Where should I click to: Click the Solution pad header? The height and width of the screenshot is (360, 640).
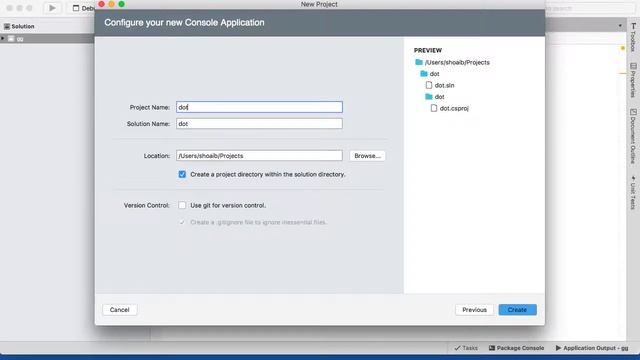[x=19, y=26]
